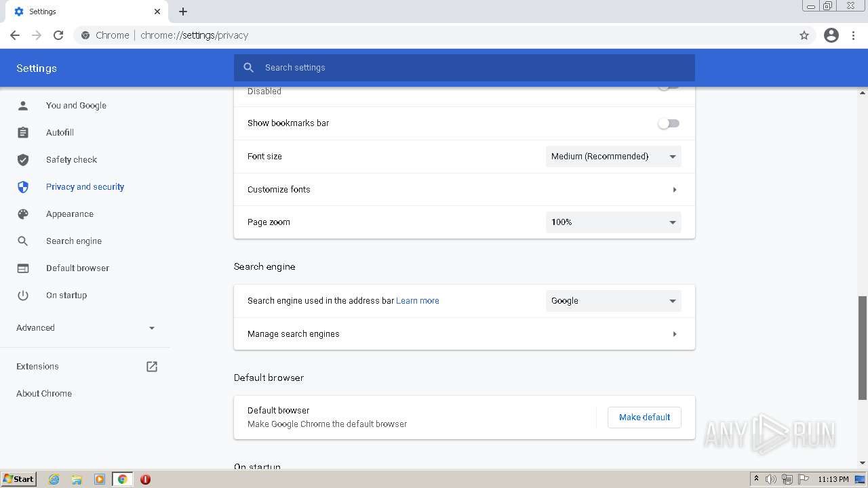Expand the Customize fonts row
The height and width of the screenshot is (488, 868).
tap(465, 190)
